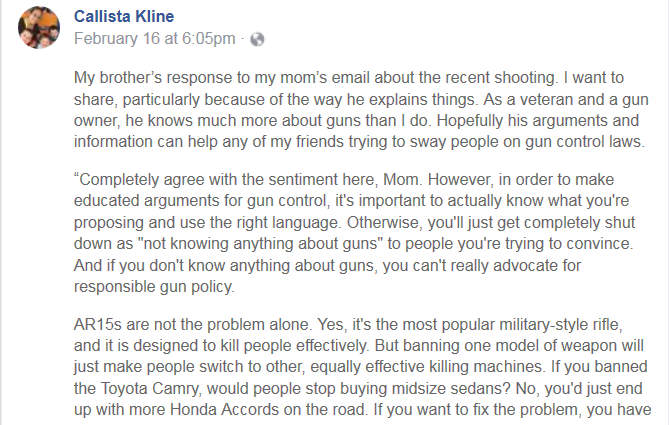Click the phrase "military-style rifle"
The image size is (669, 425).
(x=576, y=329)
